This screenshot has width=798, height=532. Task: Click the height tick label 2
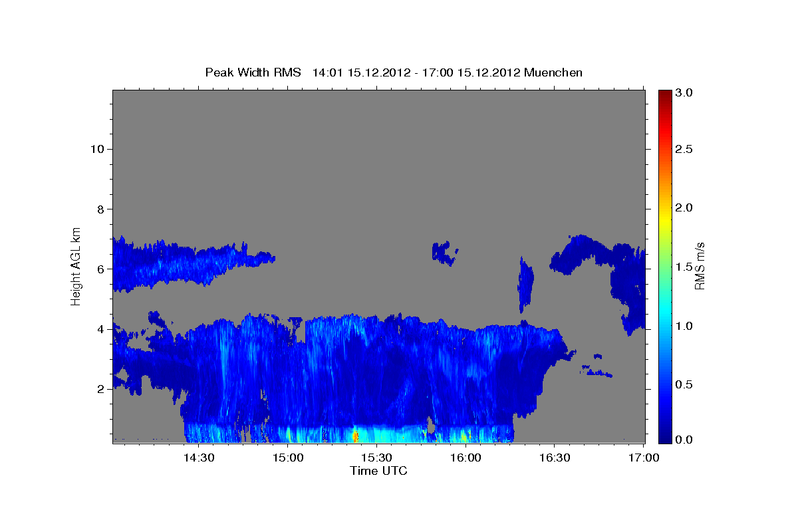pos(100,389)
